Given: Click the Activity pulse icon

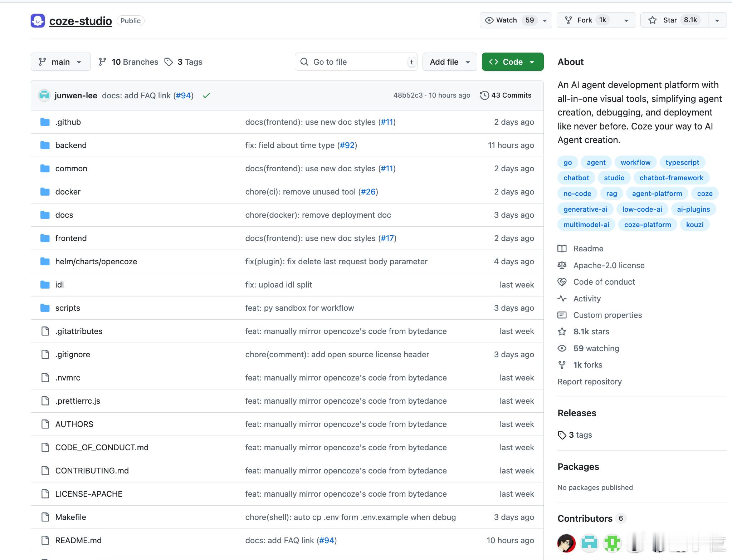Looking at the screenshot, I should tap(562, 299).
